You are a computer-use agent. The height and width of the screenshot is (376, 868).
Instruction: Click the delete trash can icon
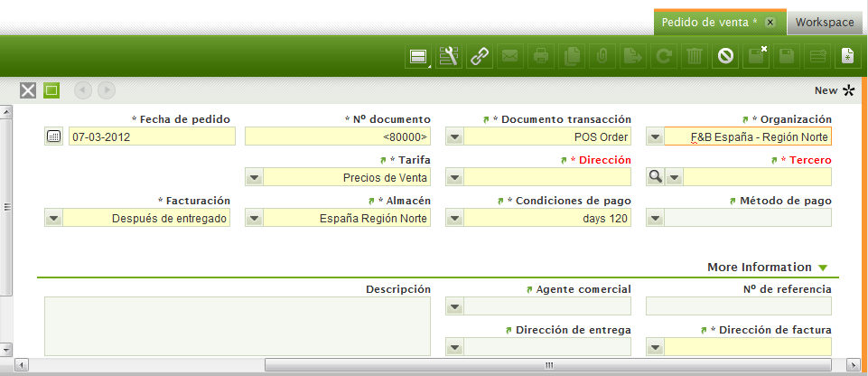pos(695,56)
